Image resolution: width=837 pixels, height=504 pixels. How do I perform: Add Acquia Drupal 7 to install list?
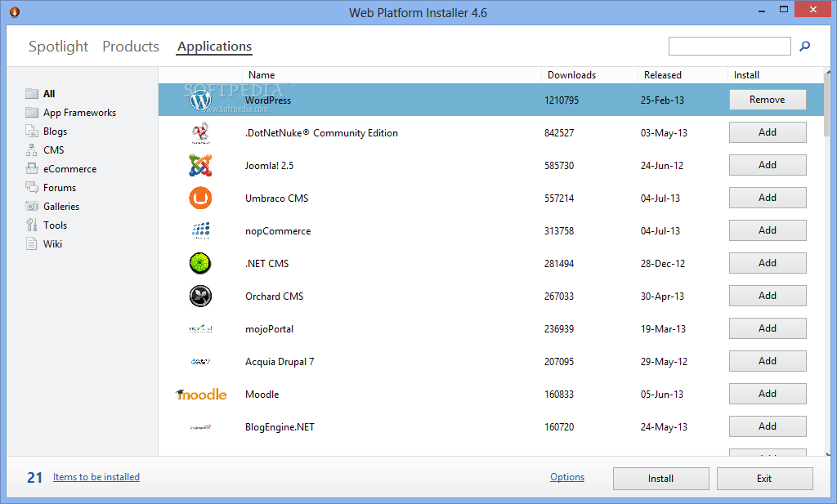[768, 361]
